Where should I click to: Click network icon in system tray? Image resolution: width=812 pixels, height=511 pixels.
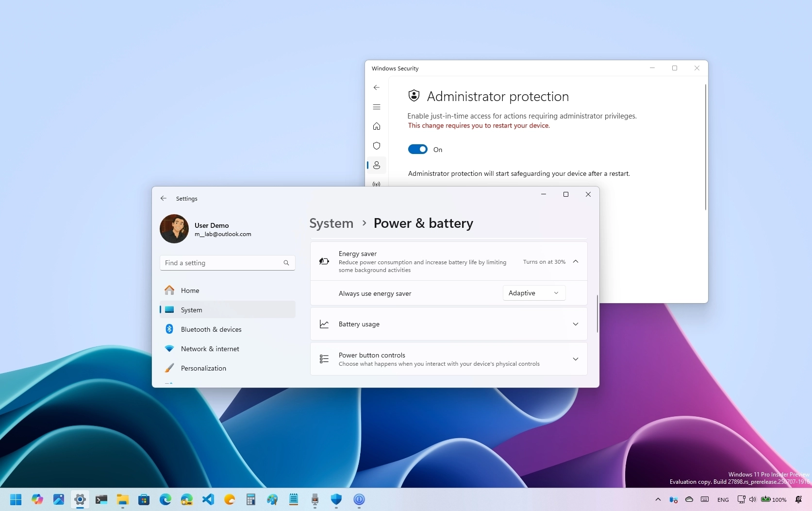[x=742, y=499]
